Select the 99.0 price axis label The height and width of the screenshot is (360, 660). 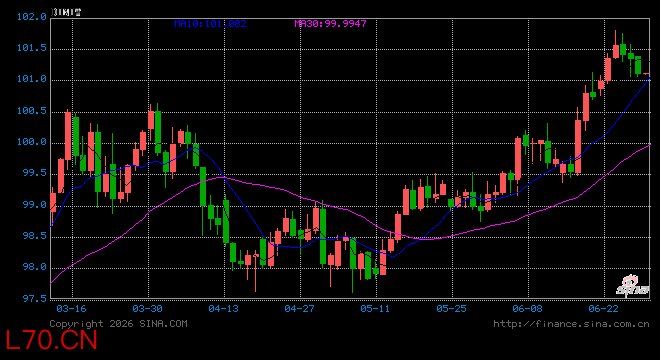click(35, 205)
